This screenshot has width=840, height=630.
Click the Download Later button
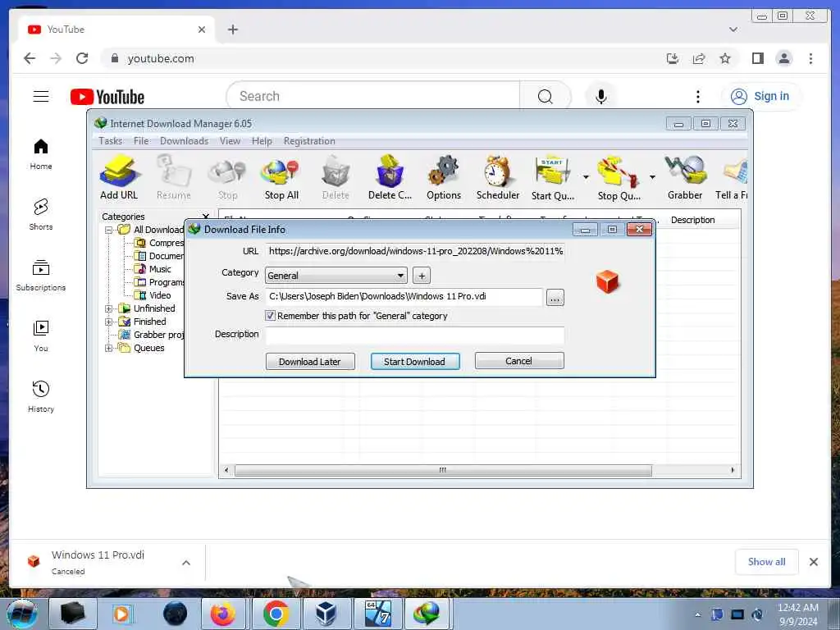pyautogui.click(x=310, y=361)
